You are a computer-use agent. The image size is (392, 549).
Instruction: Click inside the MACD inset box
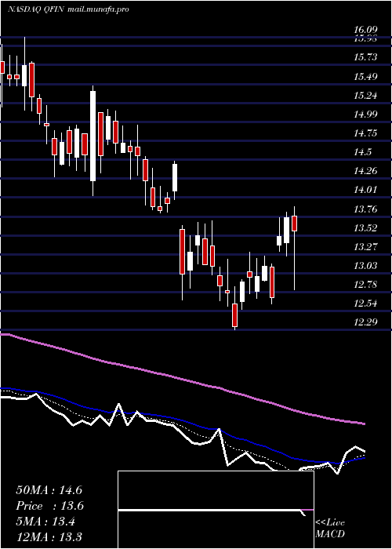coord(216,510)
